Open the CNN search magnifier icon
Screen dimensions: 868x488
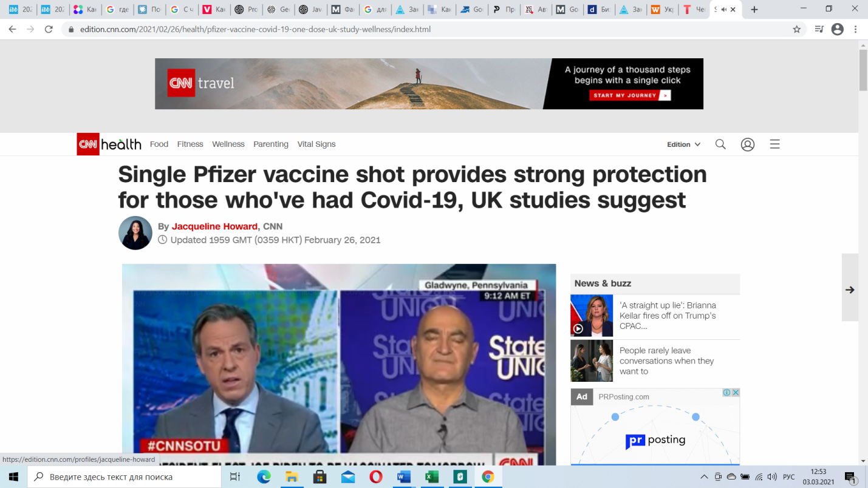click(x=720, y=144)
